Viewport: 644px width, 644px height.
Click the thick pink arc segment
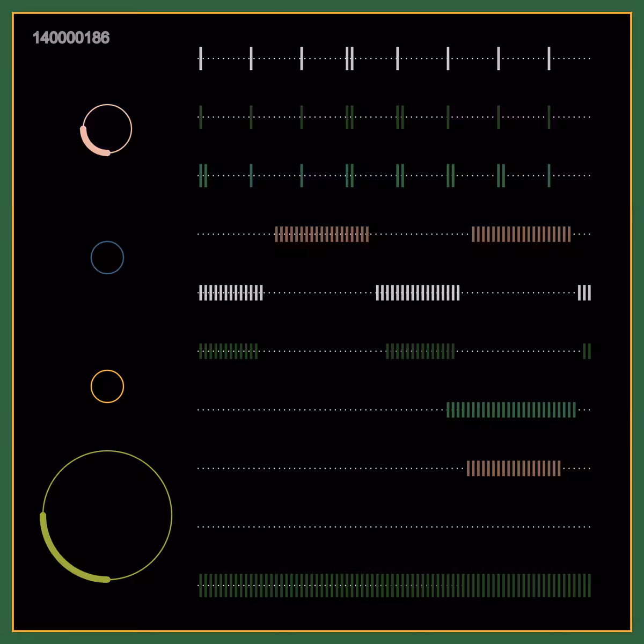(89, 145)
